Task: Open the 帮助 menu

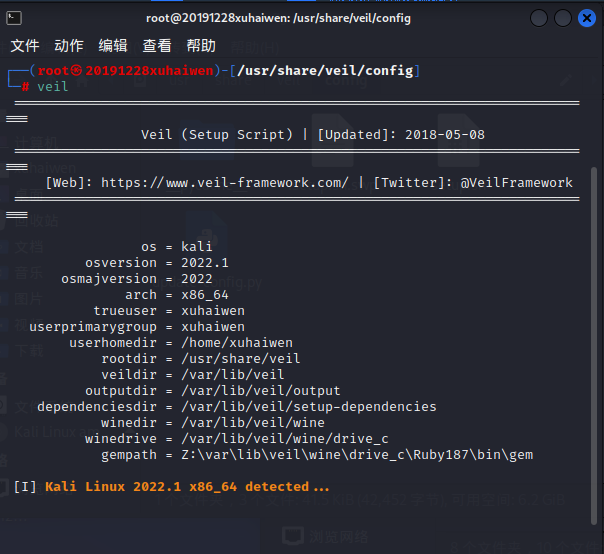Action: click(x=201, y=46)
